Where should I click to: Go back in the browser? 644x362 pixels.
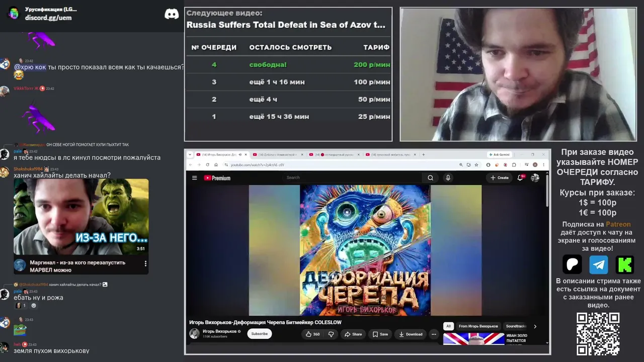pos(191,165)
